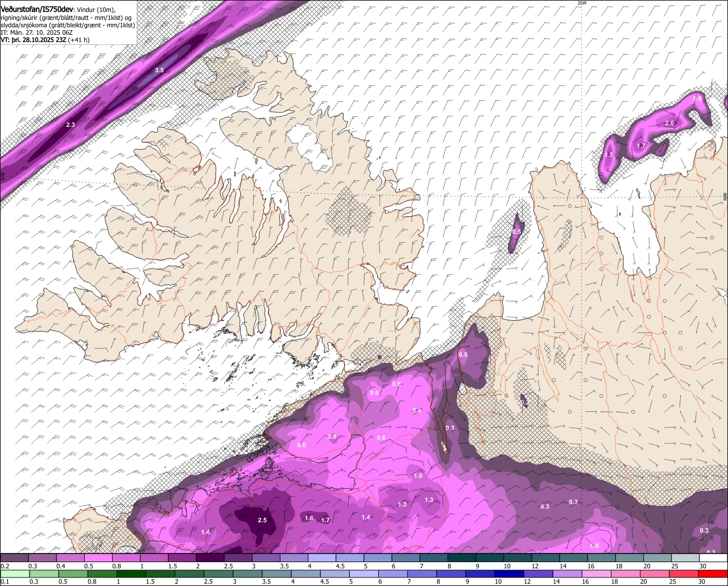This screenshot has height=586, width=728.
Task: Select the bright pink swatch in the upper legend row
Action: [x=98, y=558]
